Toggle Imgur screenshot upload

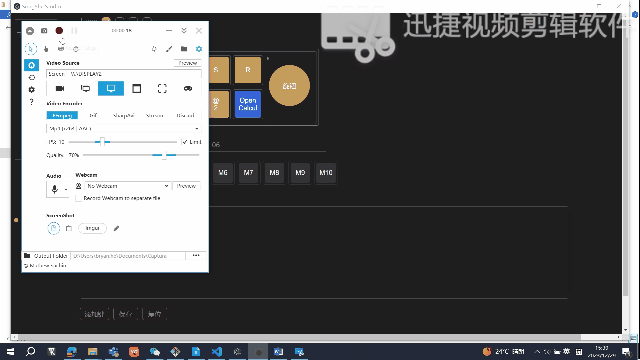92,228
